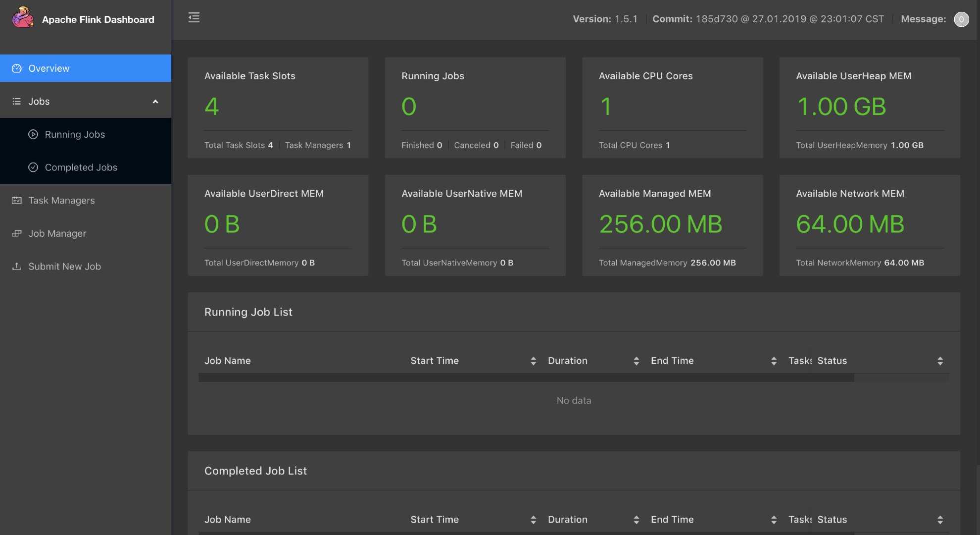
Task: Click the Available CPU Cores value 1
Action: [x=606, y=107]
